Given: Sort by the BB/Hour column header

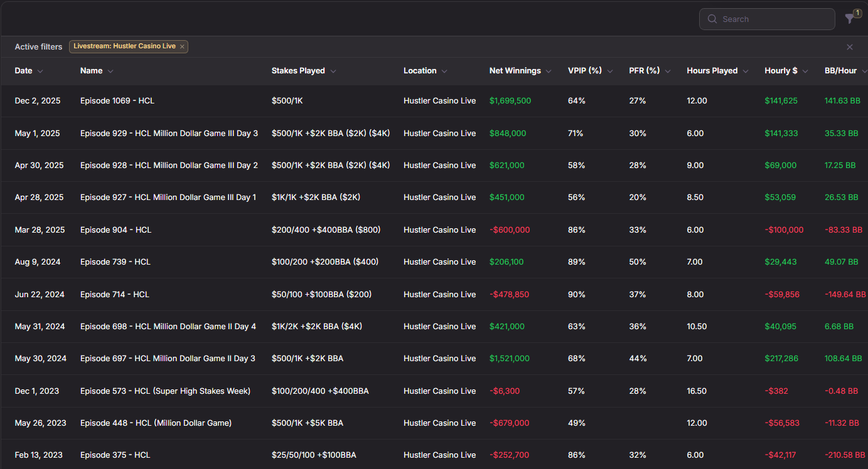Looking at the screenshot, I should [840, 71].
